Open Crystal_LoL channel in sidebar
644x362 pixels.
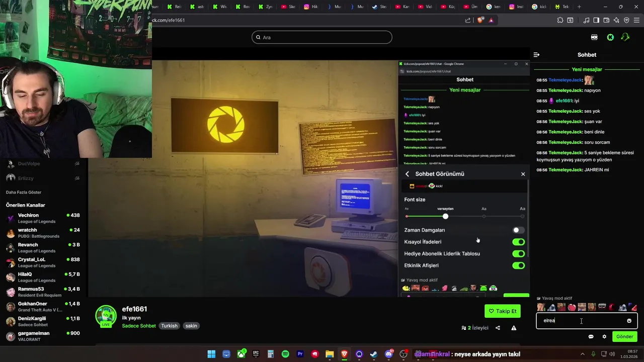click(x=44, y=262)
